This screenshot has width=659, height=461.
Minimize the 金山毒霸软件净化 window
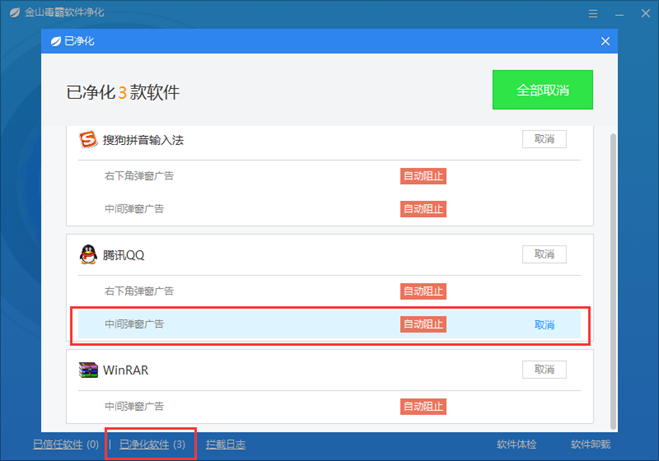[x=619, y=14]
